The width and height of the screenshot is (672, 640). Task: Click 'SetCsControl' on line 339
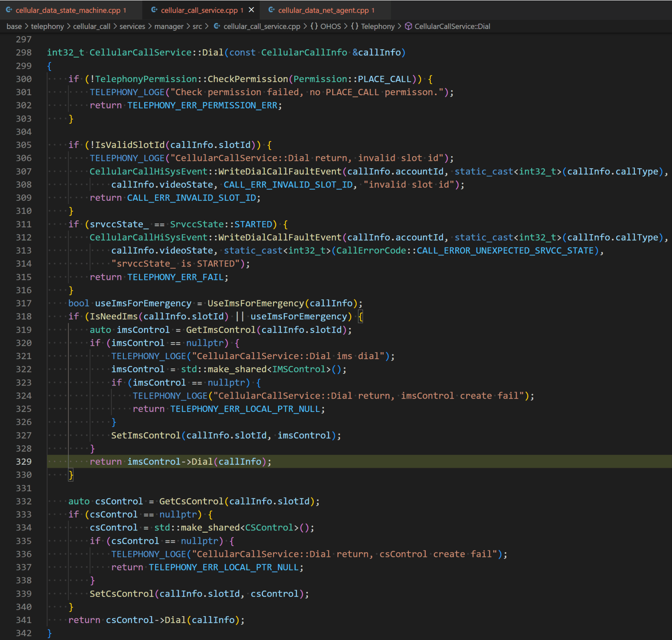pos(122,594)
